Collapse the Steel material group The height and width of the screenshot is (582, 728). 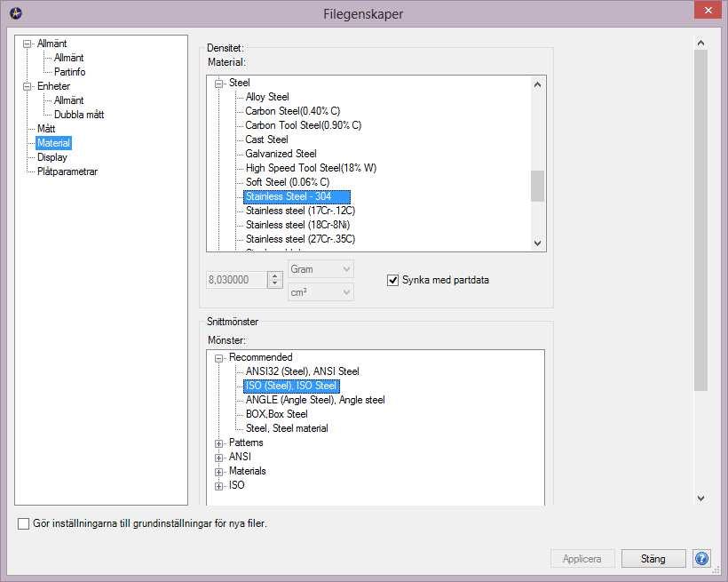point(218,84)
